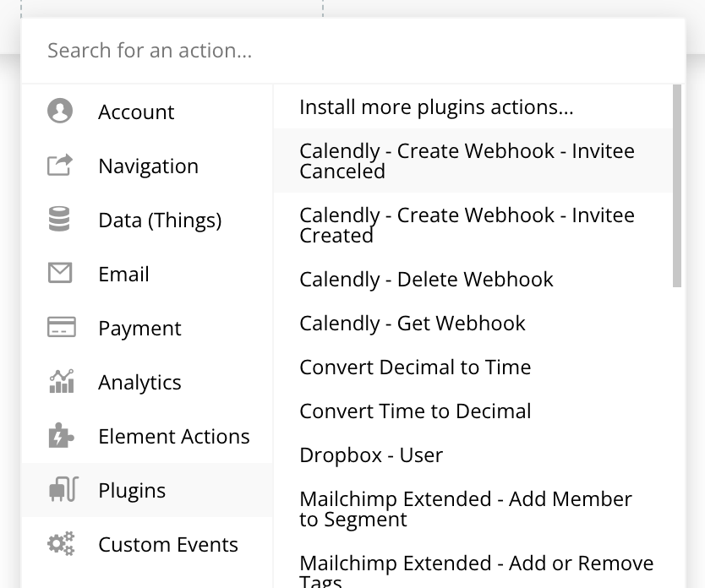
Task: Select the Dropbox - User action
Action: click(473, 455)
